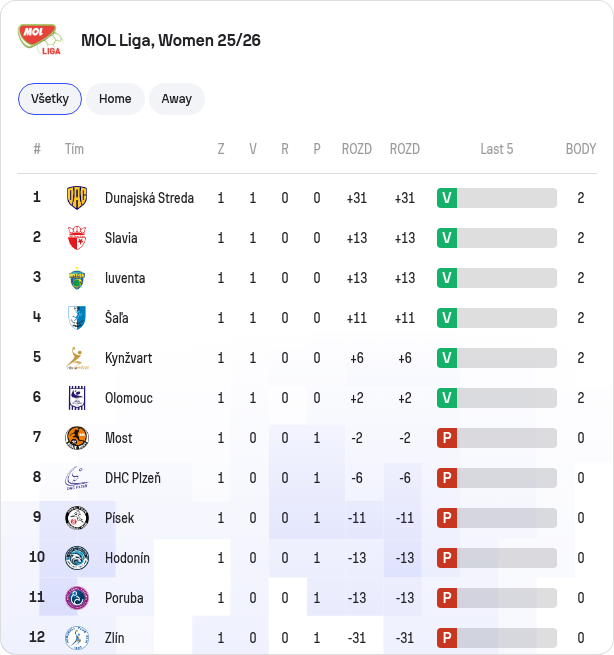Select the Most team round logo
The image size is (614, 655).
77,438
